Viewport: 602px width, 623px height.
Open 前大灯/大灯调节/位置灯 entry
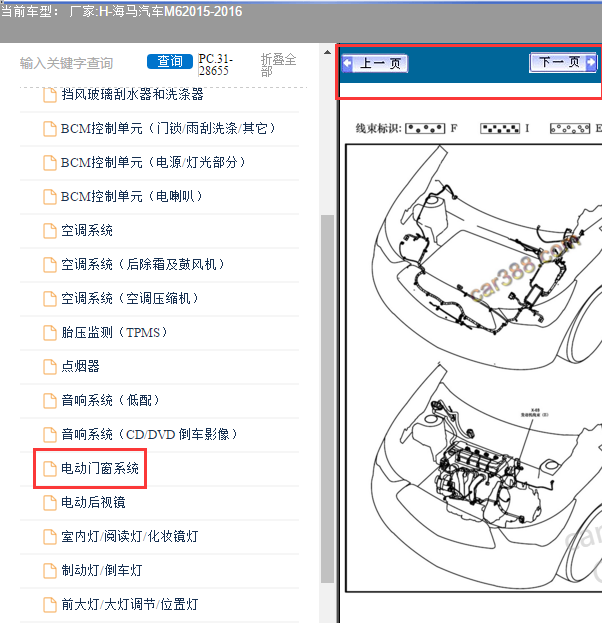[x=130, y=604]
